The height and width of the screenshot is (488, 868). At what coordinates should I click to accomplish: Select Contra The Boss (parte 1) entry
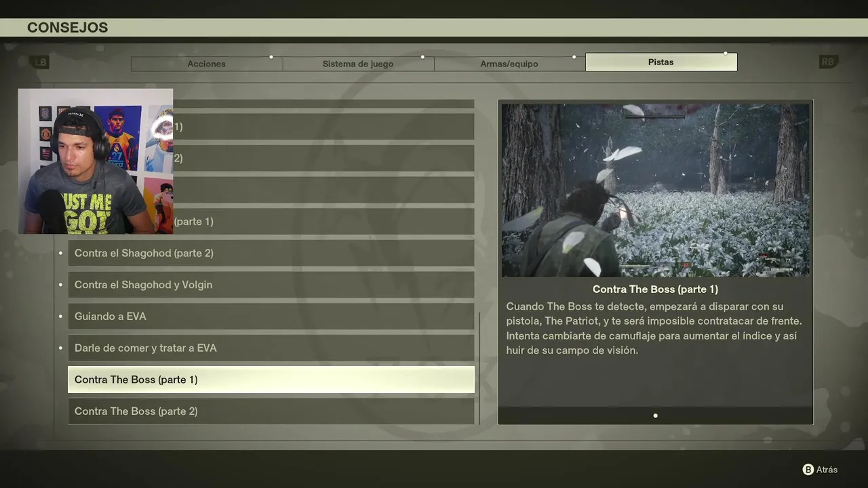[x=271, y=380]
